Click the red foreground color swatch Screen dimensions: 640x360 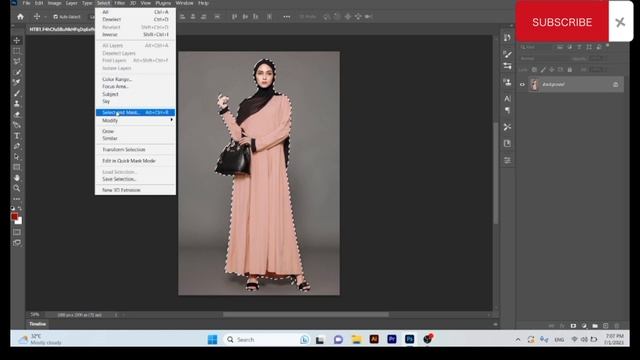click(14, 216)
